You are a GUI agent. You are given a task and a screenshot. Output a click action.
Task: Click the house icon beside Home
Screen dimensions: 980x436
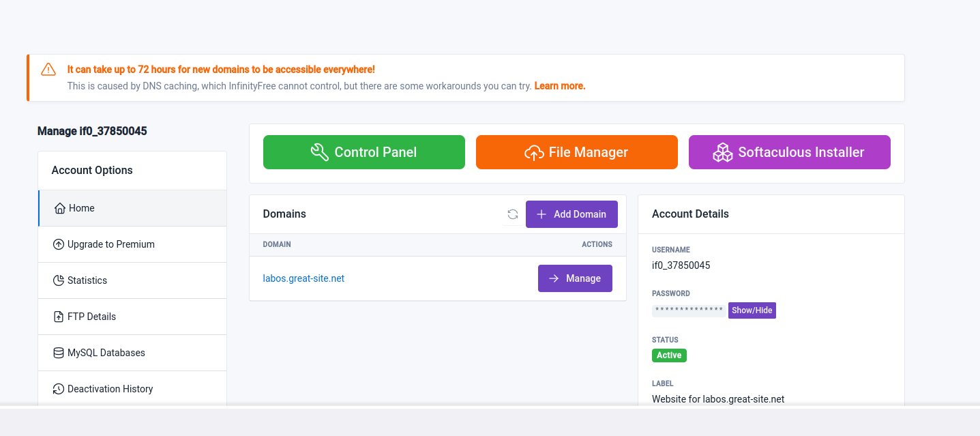click(x=59, y=208)
